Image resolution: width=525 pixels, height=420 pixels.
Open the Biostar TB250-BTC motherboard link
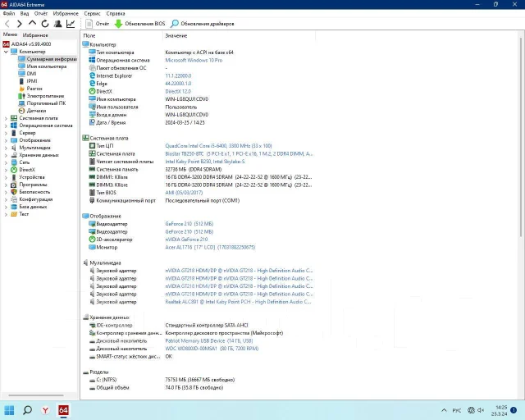(x=239, y=153)
